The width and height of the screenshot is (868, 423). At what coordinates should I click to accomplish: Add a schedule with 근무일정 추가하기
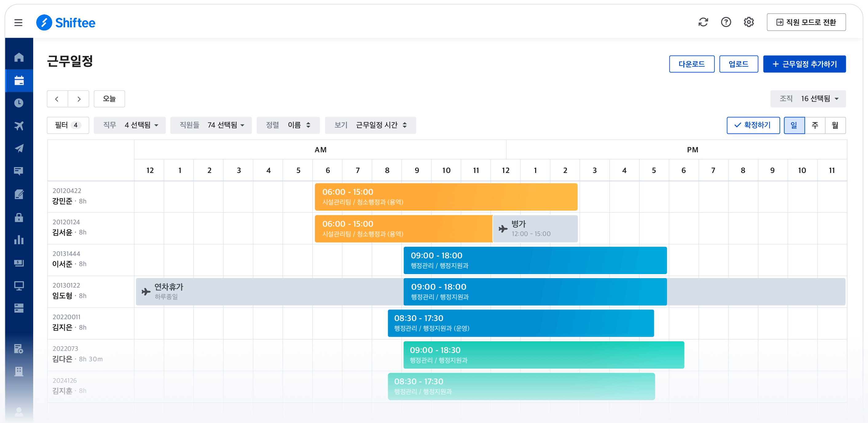coord(804,64)
